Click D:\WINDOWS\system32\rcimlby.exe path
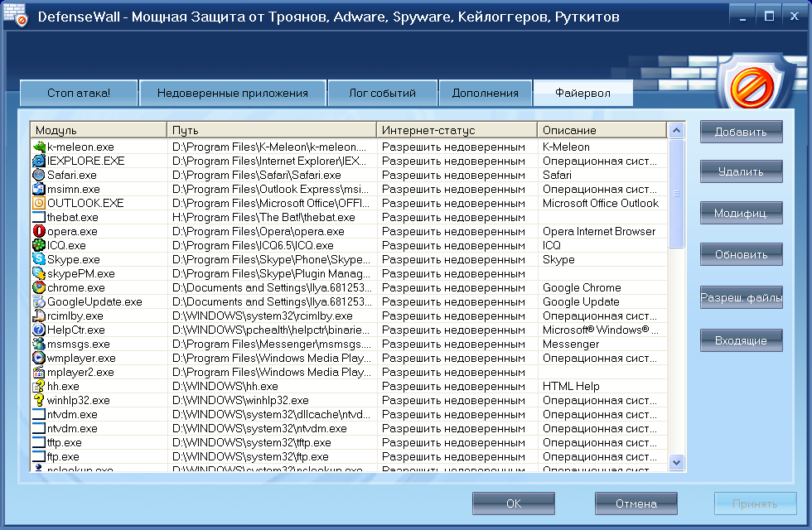Image resolution: width=812 pixels, height=530 pixels. click(x=262, y=316)
